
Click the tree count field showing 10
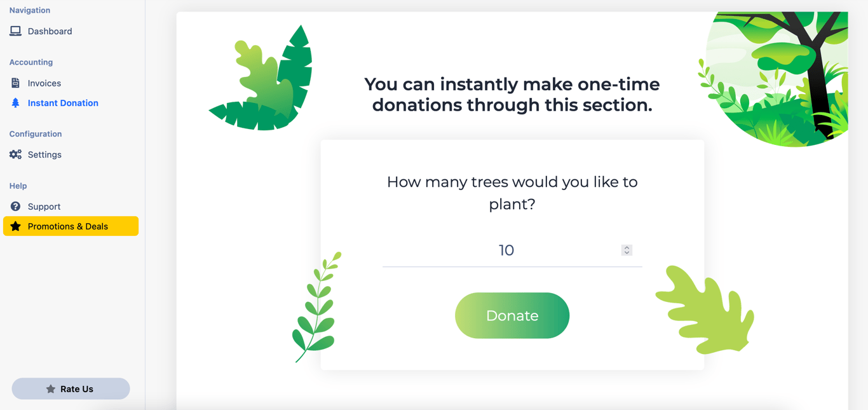506,250
